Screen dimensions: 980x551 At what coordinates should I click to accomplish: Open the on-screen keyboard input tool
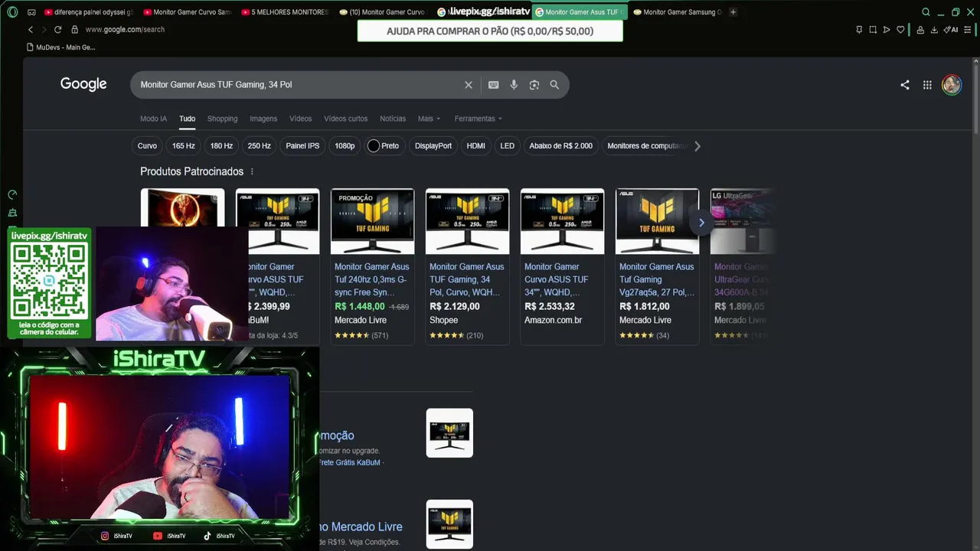[494, 85]
